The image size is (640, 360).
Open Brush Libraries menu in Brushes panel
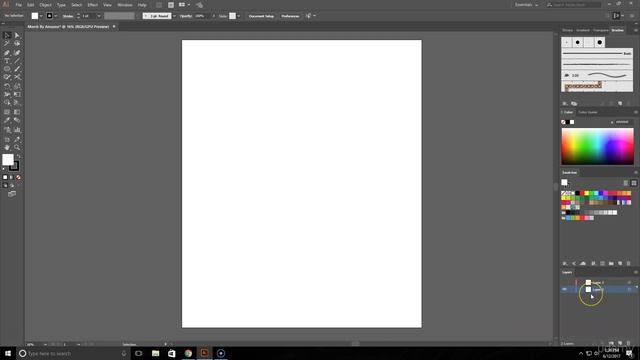565,104
